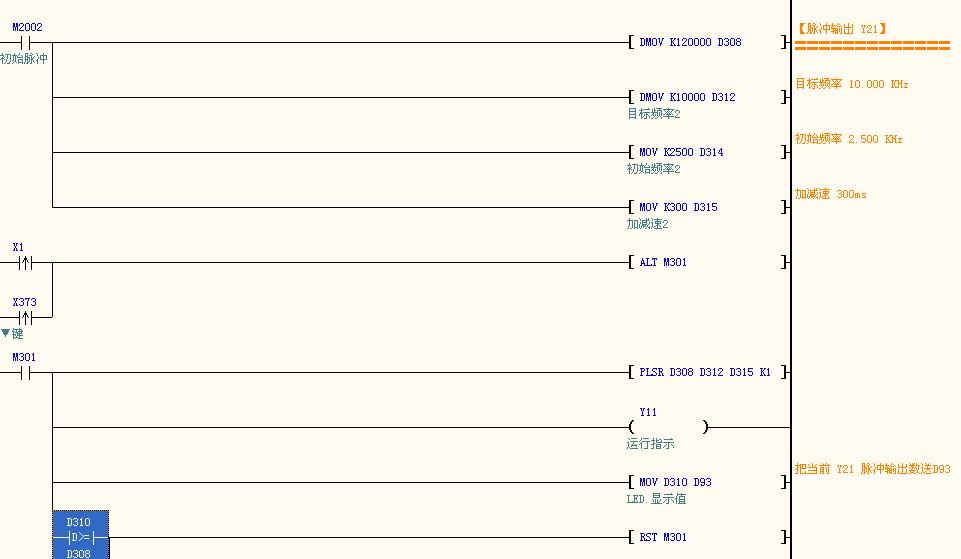This screenshot has width=961, height=559.
Task: Click the RST M301 instruction
Action: point(663,537)
